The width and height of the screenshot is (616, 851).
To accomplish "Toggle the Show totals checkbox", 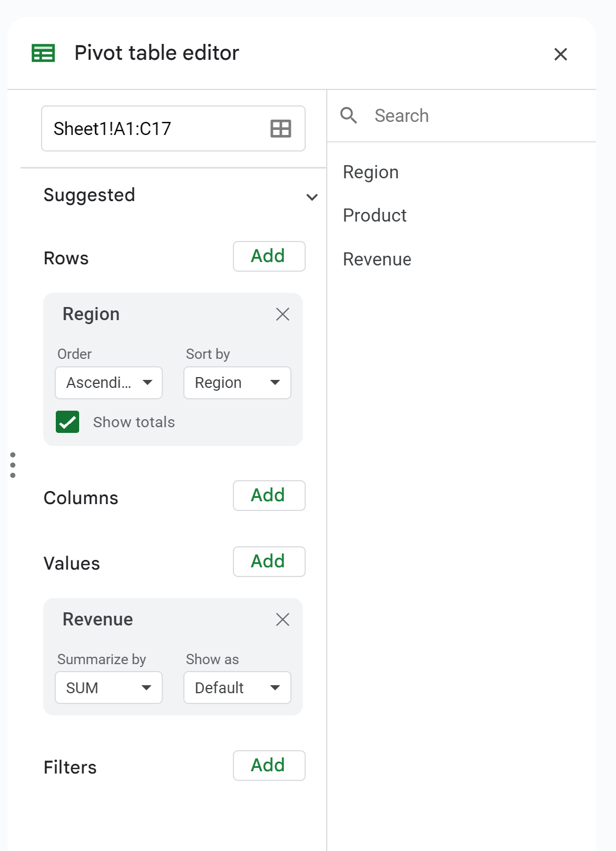I will pyautogui.click(x=67, y=422).
